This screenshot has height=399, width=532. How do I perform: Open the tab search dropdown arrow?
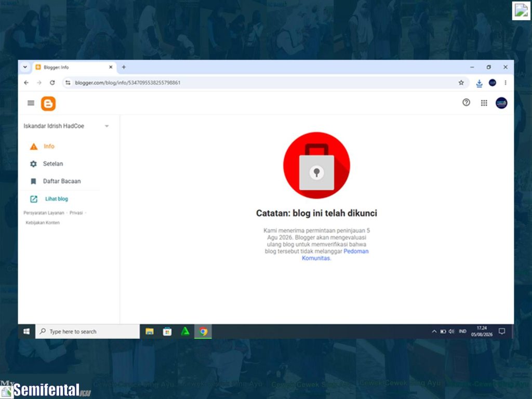[x=25, y=67]
